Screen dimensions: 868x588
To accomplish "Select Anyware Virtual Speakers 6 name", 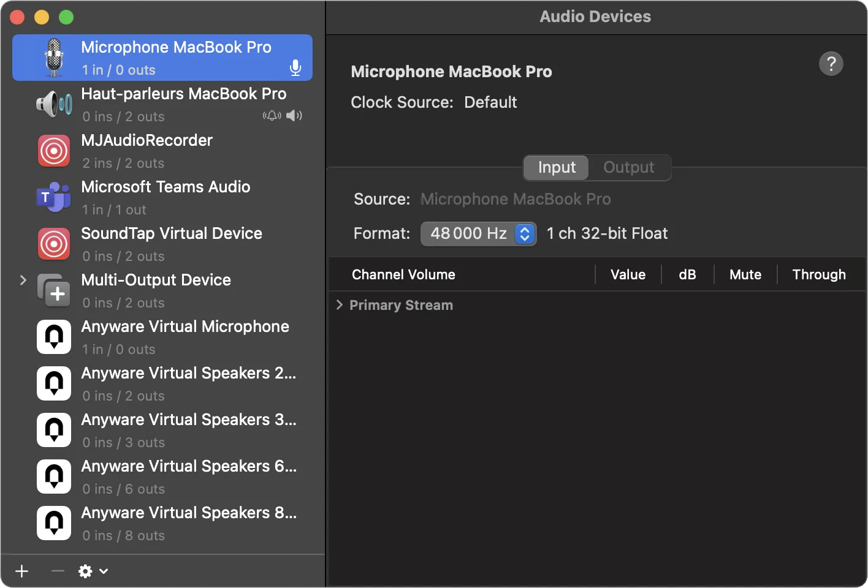I will coord(189,466).
